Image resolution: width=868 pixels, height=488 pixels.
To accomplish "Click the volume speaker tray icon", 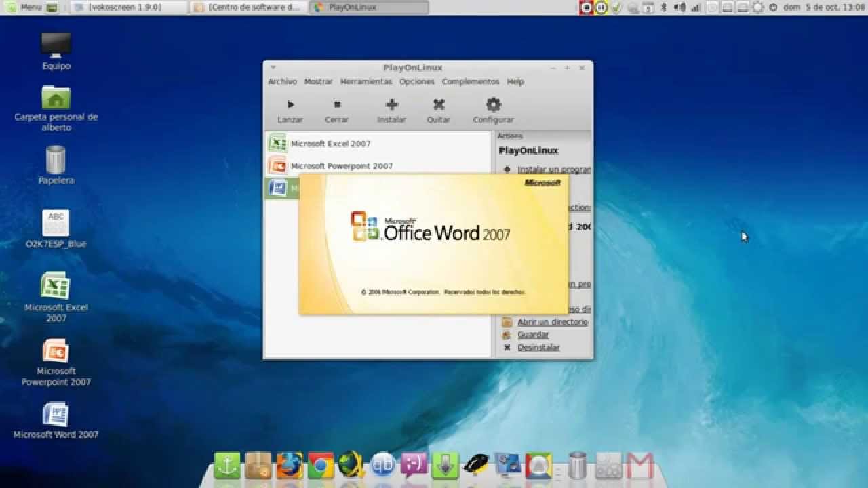I will 678,7.
